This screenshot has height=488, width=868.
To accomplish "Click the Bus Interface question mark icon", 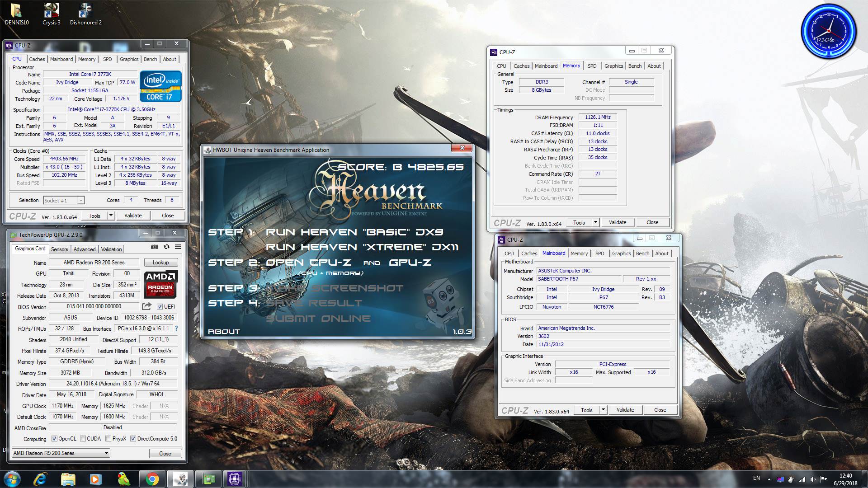I will [176, 328].
